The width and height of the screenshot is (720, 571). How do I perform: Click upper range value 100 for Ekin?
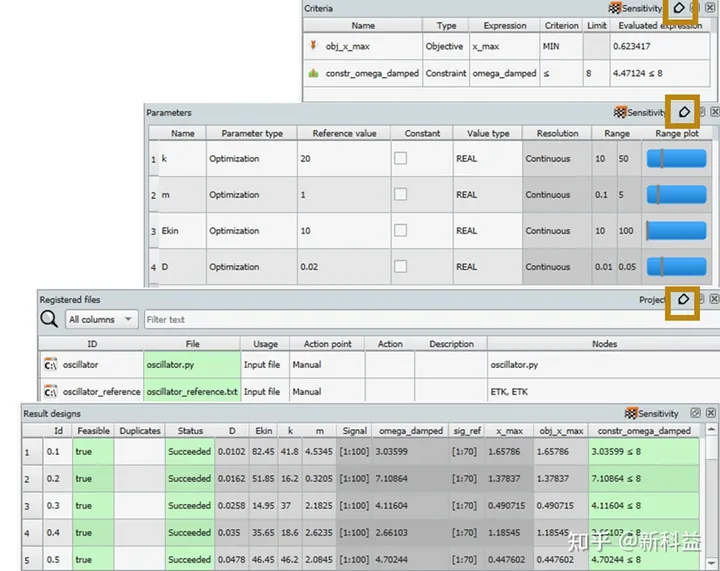[628, 230]
